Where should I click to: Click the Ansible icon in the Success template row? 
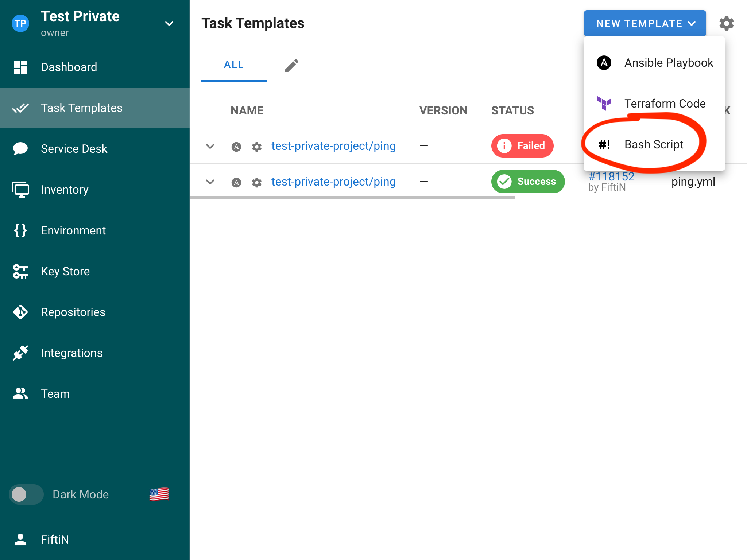(236, 182)
